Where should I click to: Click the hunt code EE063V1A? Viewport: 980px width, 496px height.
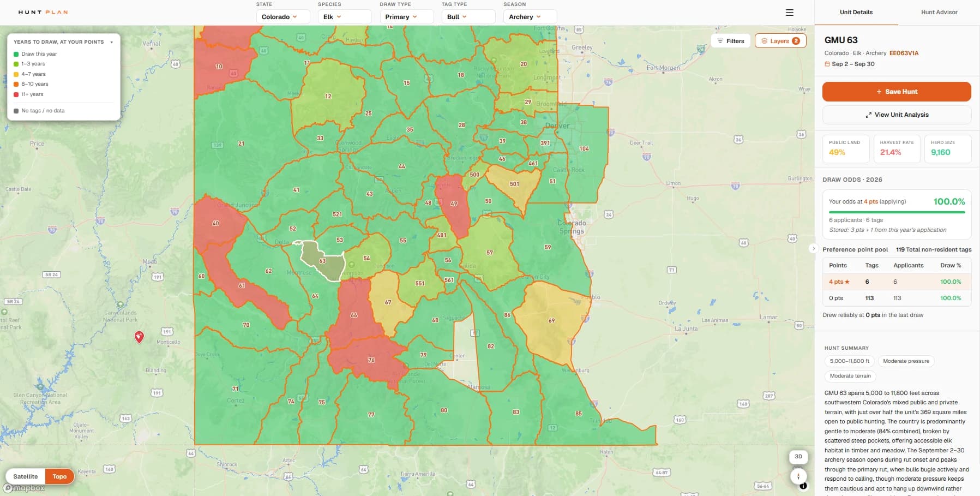click(904, 53)
